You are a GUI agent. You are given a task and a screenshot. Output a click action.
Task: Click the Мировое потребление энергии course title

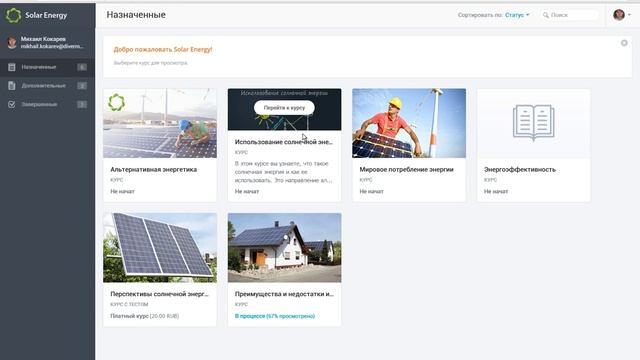click(407, 169)
